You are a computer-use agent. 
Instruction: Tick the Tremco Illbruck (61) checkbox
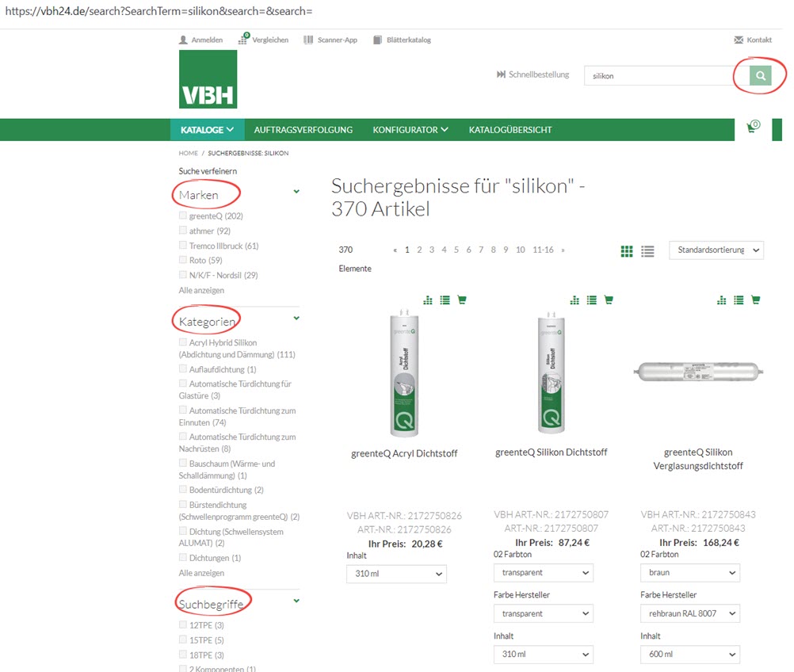click(x=183, y=245)
